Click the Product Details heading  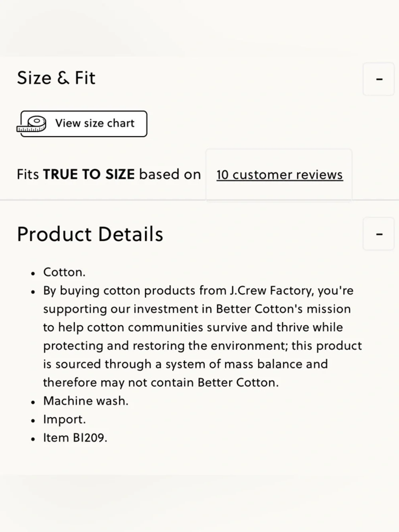coord(90,234)
